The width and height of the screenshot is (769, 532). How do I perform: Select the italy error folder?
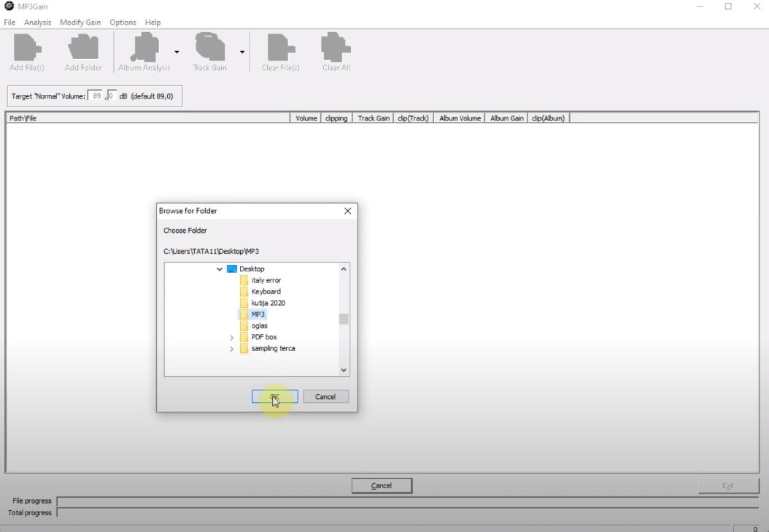click(x=266, y=280)
